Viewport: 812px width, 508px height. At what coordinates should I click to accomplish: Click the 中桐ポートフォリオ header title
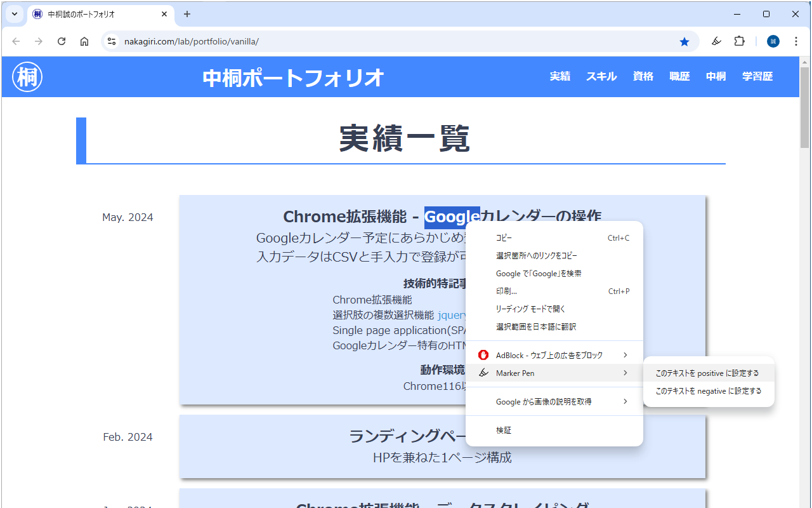294,77
